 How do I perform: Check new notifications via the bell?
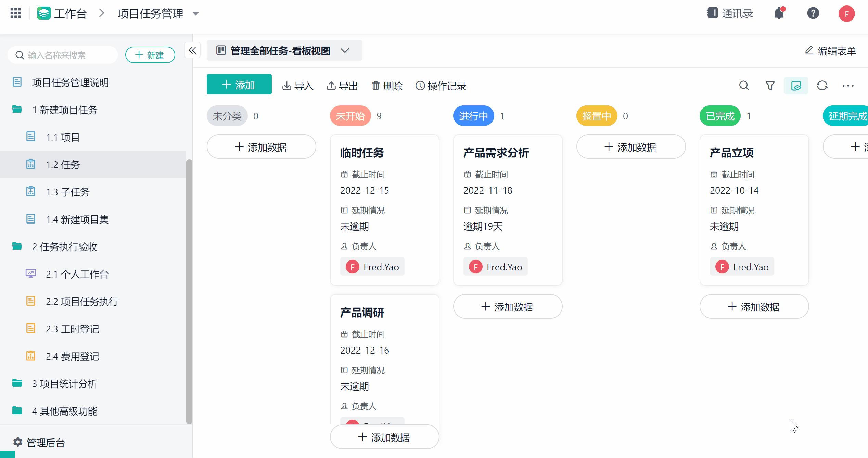[780, 14]
